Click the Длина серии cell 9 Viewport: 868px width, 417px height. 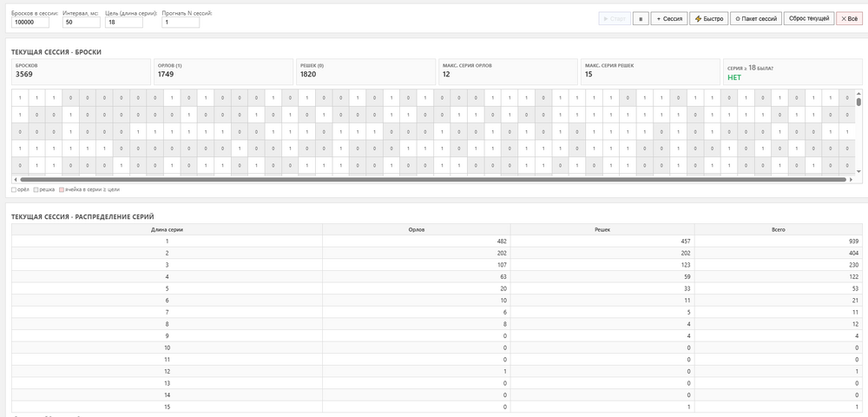168,336
